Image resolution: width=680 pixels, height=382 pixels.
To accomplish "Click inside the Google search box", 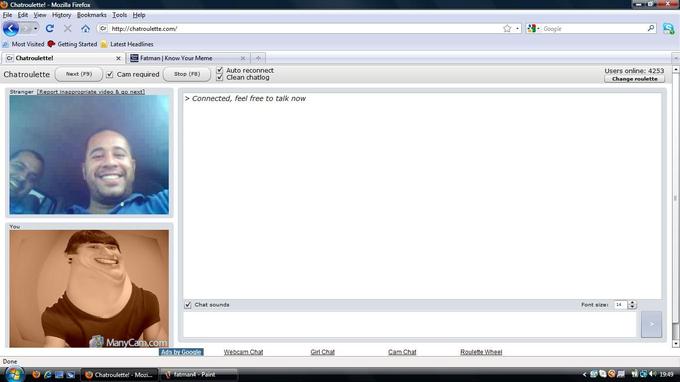I will point(594,29).
